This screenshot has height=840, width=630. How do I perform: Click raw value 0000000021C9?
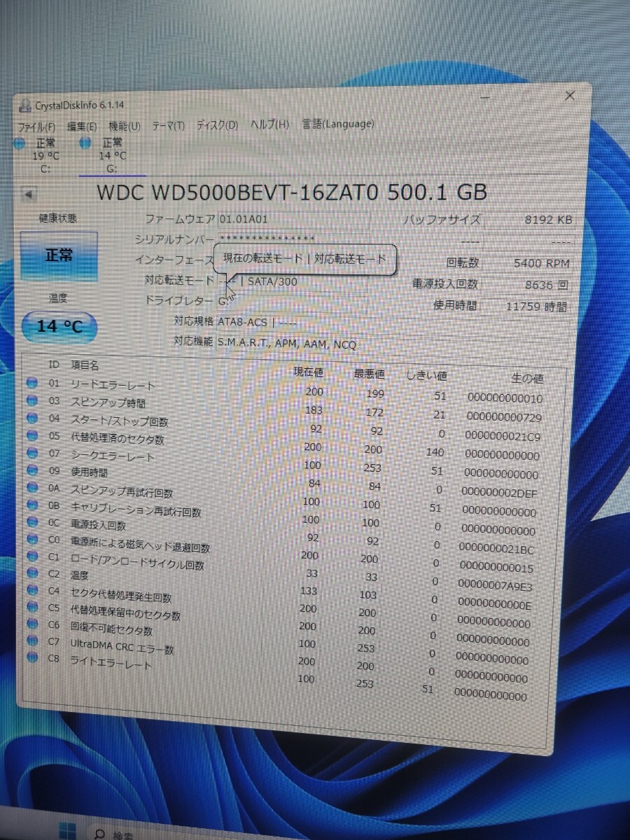[503, 436]
